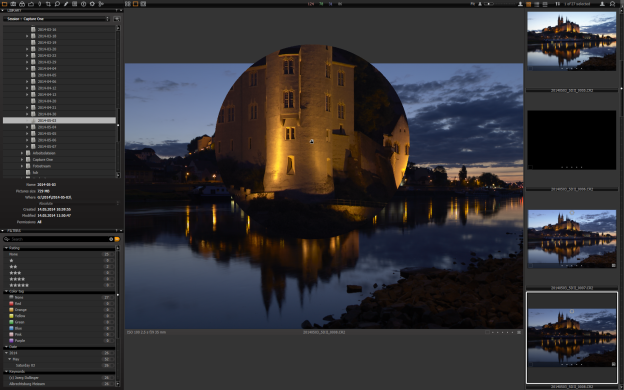The image size is (624, 390).
Task: Click the Search field in Filters
Action: (59, 239)
